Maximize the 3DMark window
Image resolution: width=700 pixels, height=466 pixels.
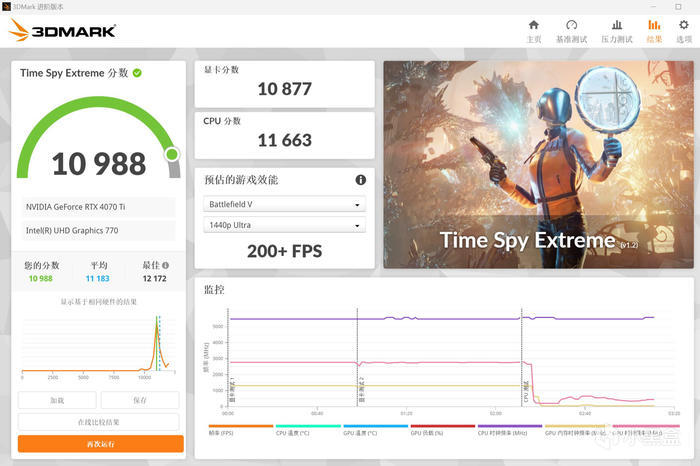678,7
